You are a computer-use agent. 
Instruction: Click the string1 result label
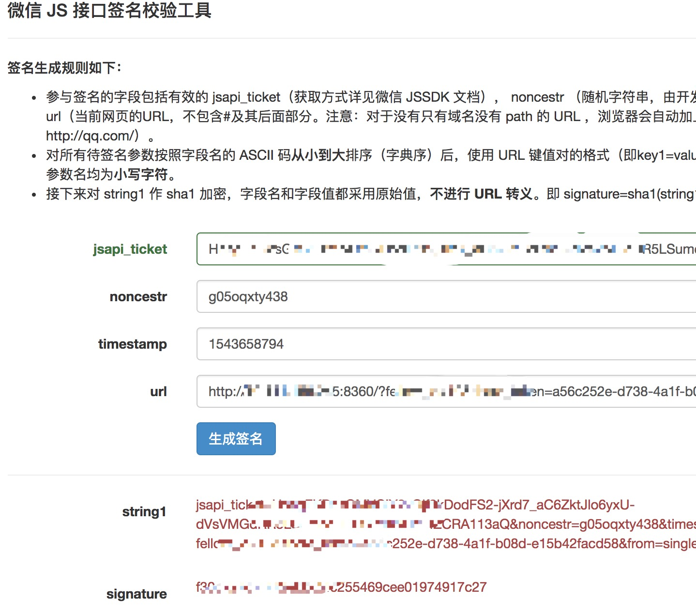[144, 511]
